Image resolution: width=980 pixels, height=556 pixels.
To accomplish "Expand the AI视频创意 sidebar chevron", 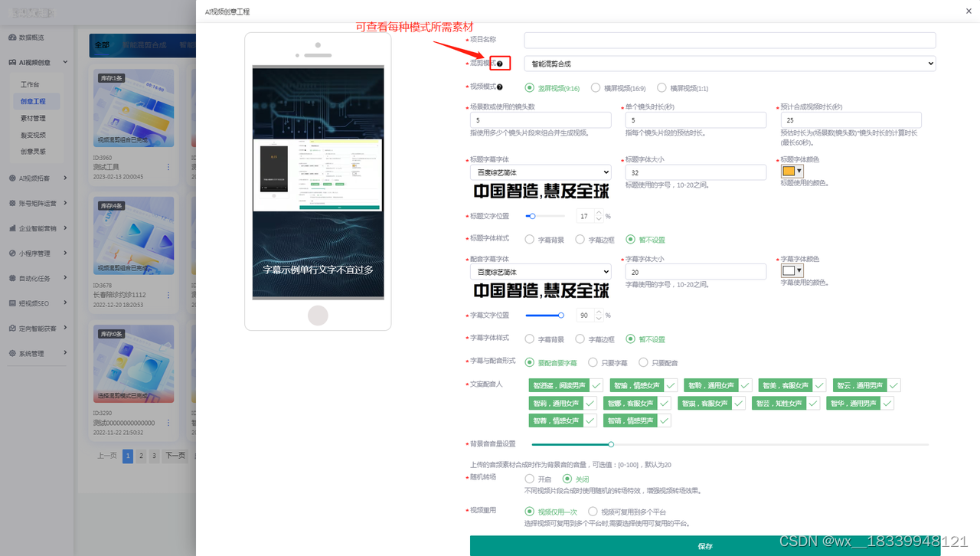I will point(66,63).
